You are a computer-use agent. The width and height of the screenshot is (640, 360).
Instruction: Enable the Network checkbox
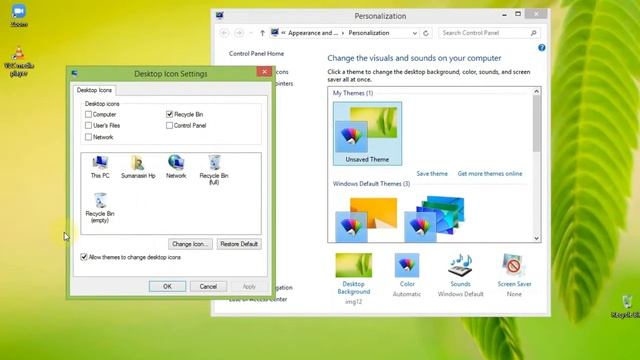click(88, 137)
